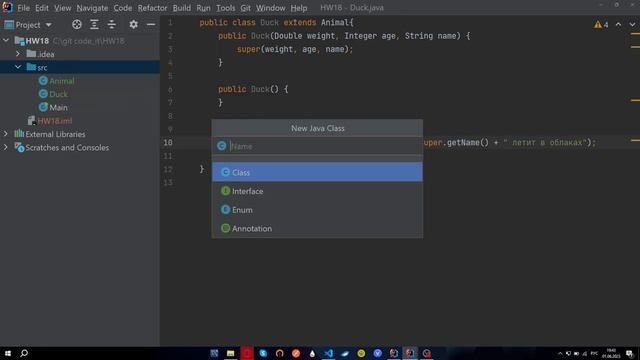Click the warnings indicator showing 4
640x360 pixels.
click(x=601, y=25)
